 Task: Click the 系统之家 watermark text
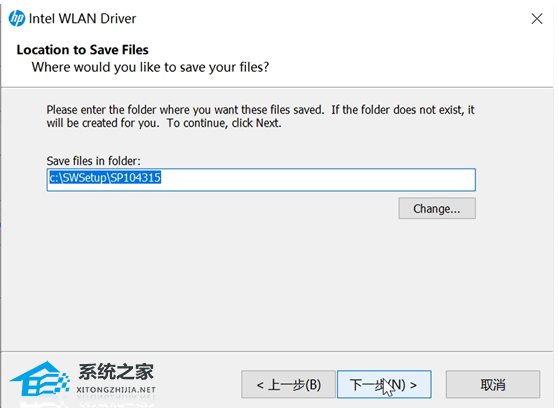point(116,371)
